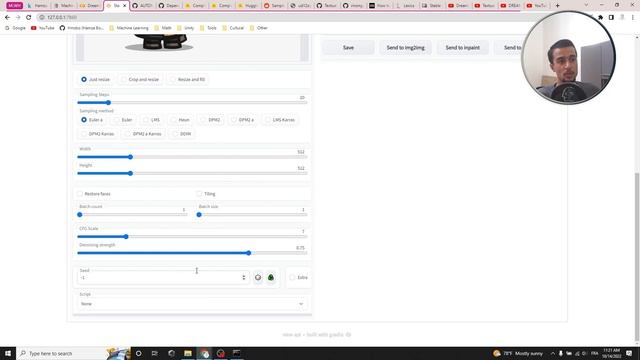Select Heun sampling method
Viewport: 640px width, 360px height.
(180, 120)
